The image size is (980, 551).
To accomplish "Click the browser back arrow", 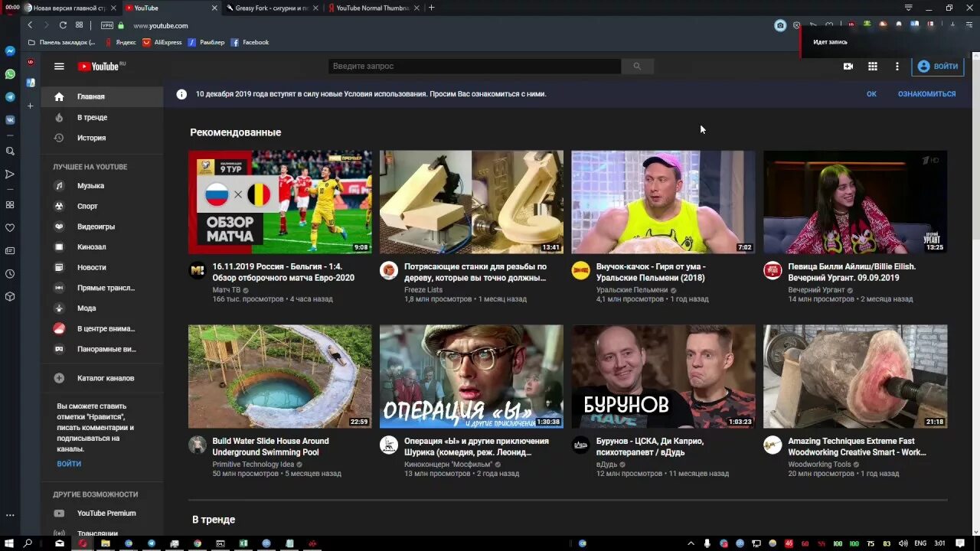I will [x=30, y=25].
